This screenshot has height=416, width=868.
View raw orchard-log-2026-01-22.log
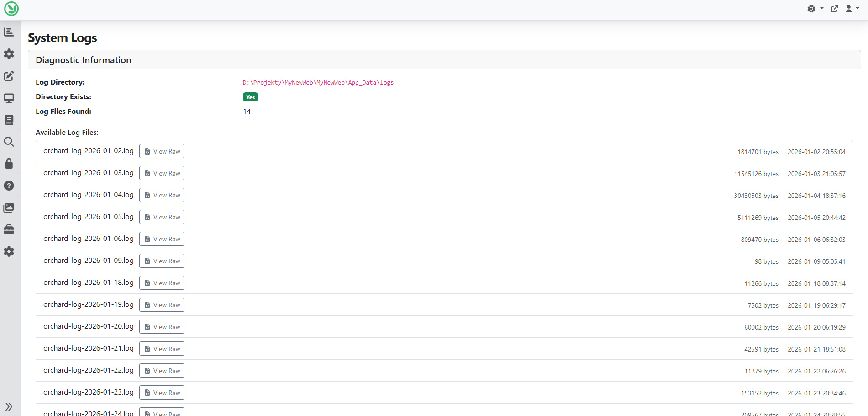(x=162, y=371)
